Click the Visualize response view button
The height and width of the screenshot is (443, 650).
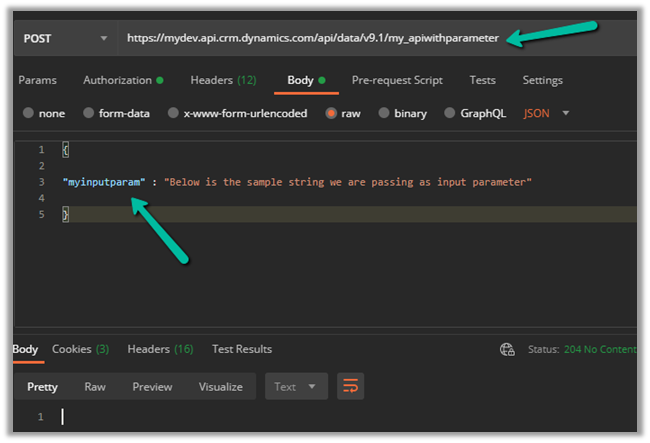coord(220,386)
